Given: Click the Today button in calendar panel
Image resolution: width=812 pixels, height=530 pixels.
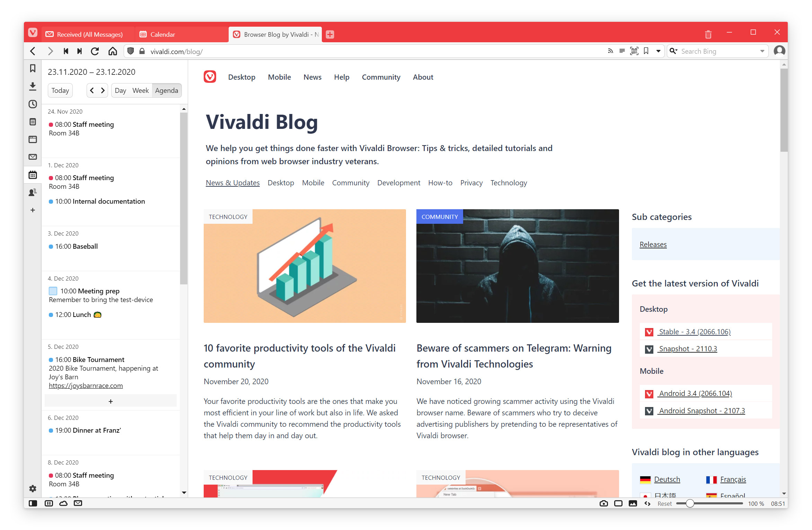Looking at the screenshot, I should [60, 90].
